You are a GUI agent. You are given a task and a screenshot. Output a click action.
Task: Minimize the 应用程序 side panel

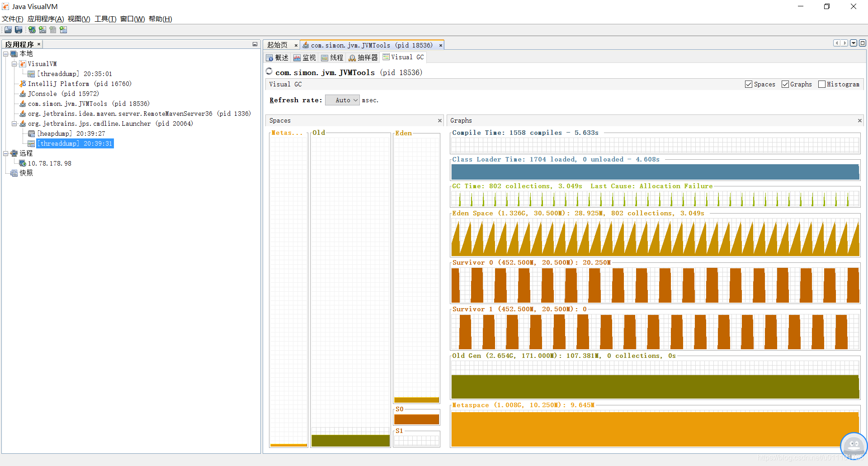point(255,44)
